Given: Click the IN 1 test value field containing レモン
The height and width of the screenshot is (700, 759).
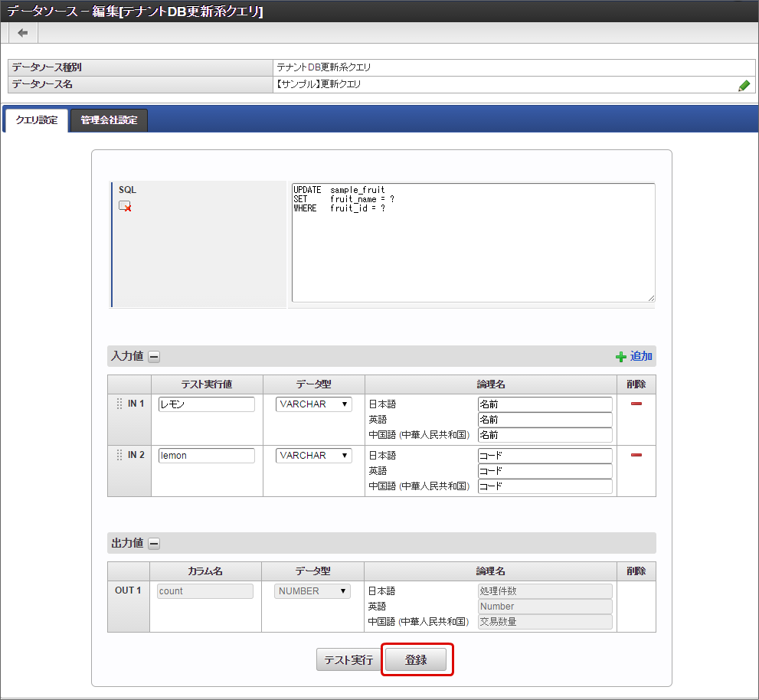Looking at the screenshot, I should click(x=206, y=404).
